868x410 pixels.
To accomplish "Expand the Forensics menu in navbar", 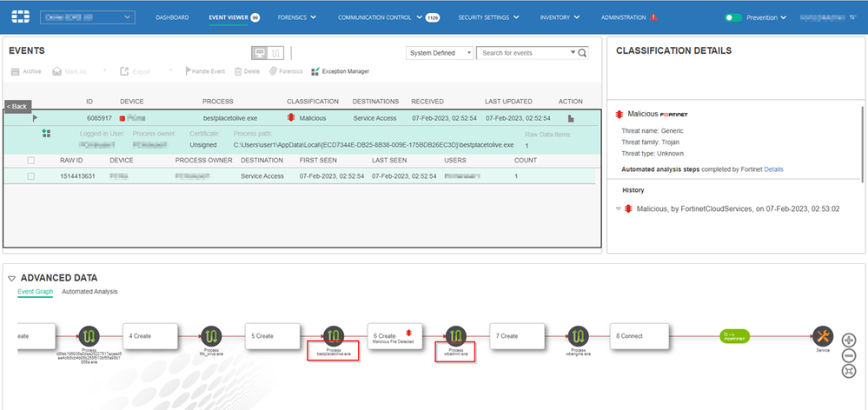I will click(x=297, y=17).
